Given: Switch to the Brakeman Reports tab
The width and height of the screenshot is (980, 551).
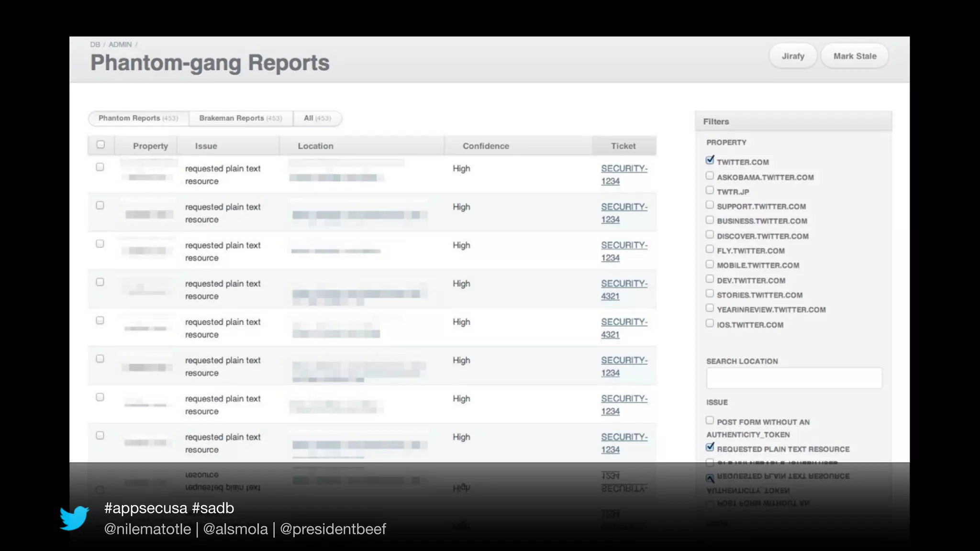Looking at the screenshot, I should [241, 118].
